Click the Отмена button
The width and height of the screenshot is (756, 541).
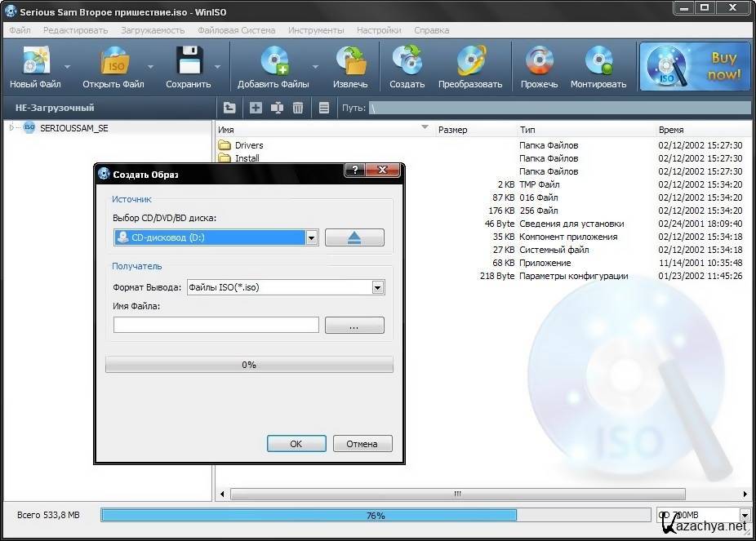(x=361, y=444)
